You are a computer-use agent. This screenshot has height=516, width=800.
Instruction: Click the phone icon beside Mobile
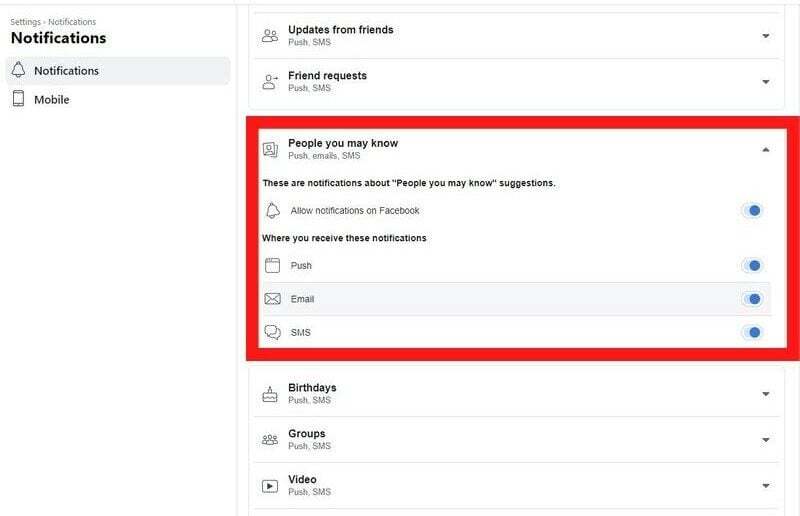tap(18, 99)
